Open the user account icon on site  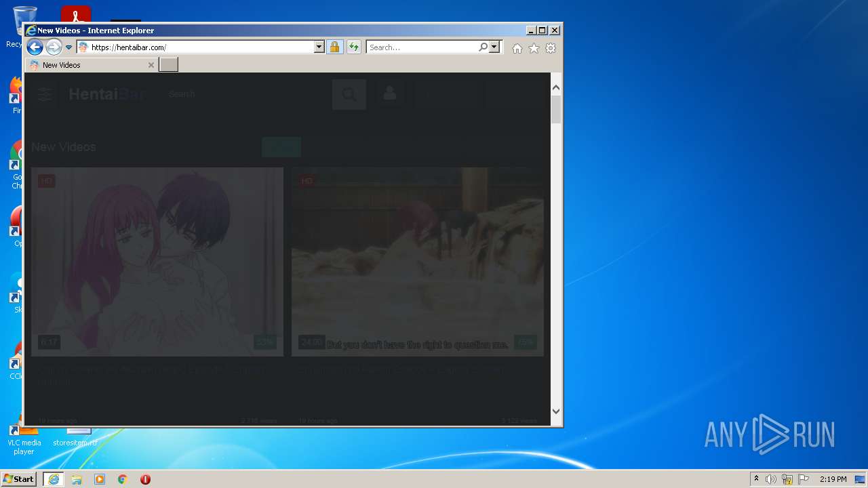pyautogui.click(x=389, y=94)
